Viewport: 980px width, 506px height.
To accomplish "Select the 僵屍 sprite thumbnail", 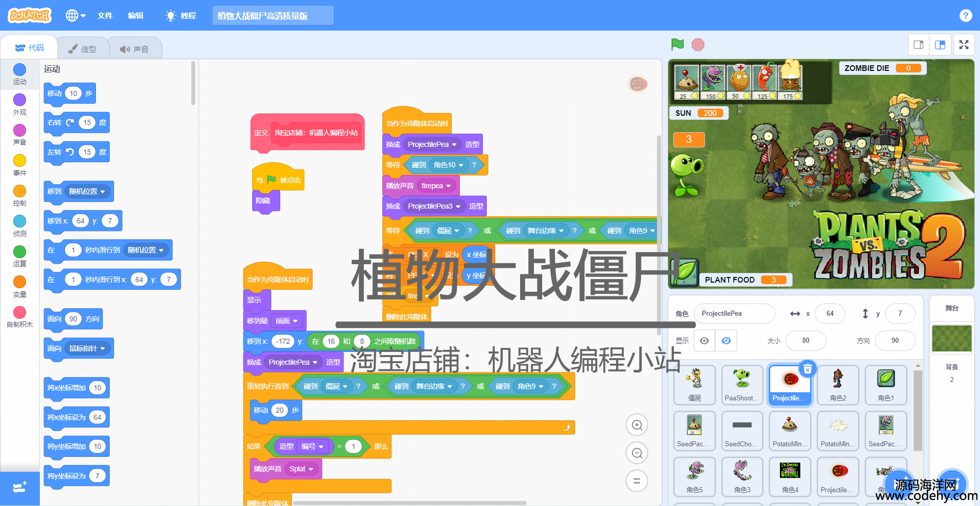I will (694, 385).
